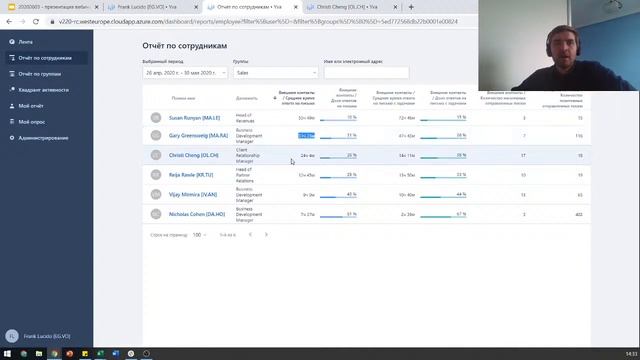The width and height of the screenshot is (640, 360).
Task: Click the taskbar clock
Action: (631, 354)
